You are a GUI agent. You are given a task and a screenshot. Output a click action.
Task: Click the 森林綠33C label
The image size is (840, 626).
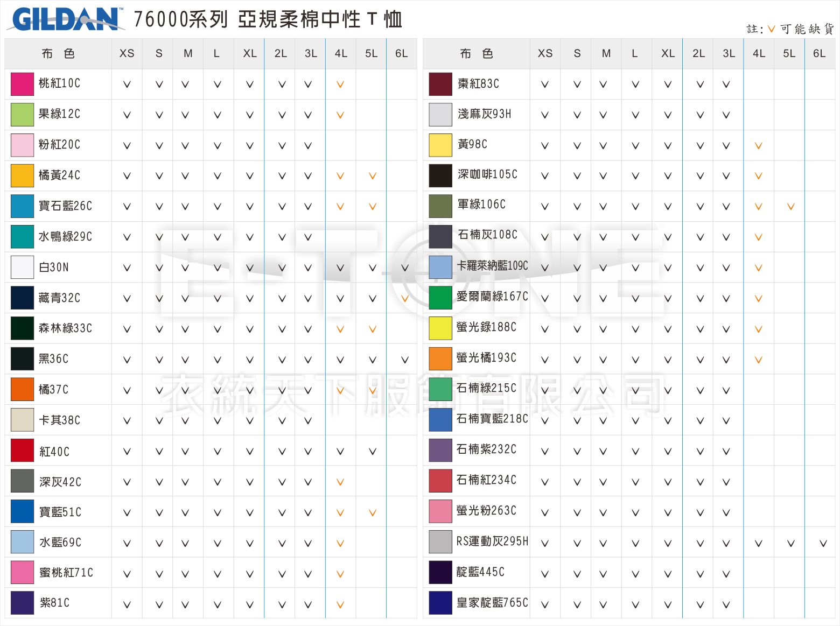(65, 328)
